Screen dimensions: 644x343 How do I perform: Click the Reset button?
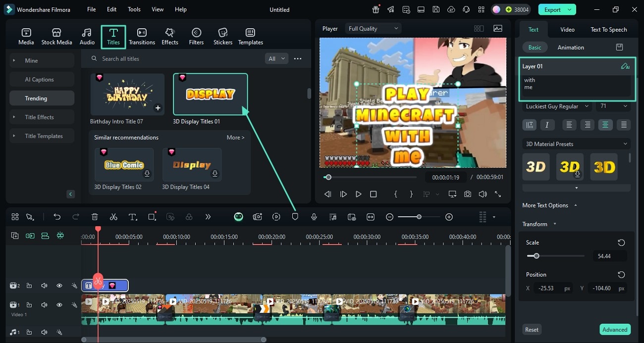[x=532, y=330]
